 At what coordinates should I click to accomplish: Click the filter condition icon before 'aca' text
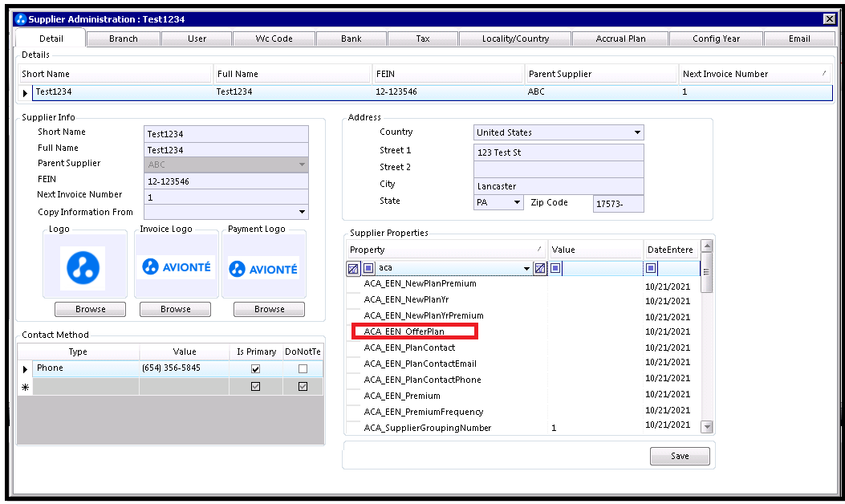point(368,268)
